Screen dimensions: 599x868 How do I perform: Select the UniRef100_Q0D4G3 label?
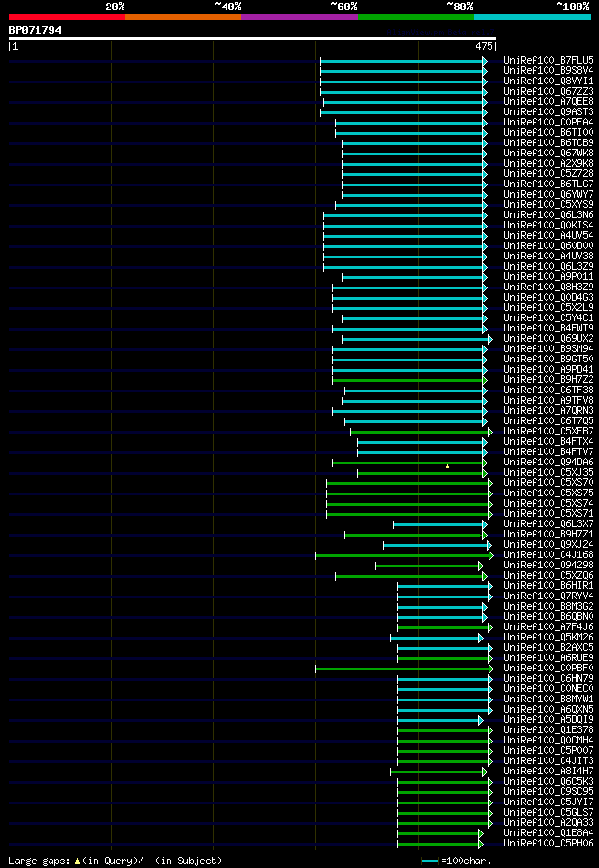(x=548, y=298)
